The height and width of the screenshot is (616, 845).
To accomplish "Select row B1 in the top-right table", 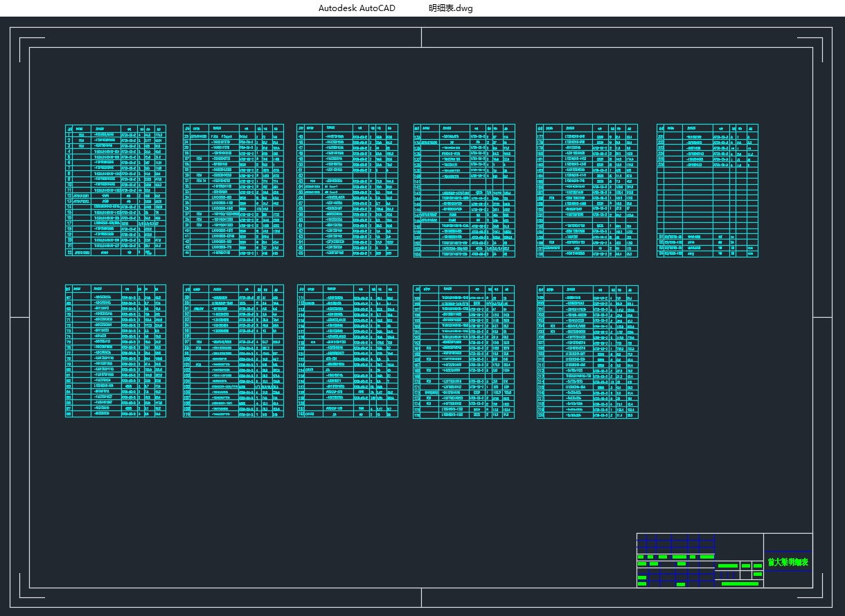I will (707, 236).
